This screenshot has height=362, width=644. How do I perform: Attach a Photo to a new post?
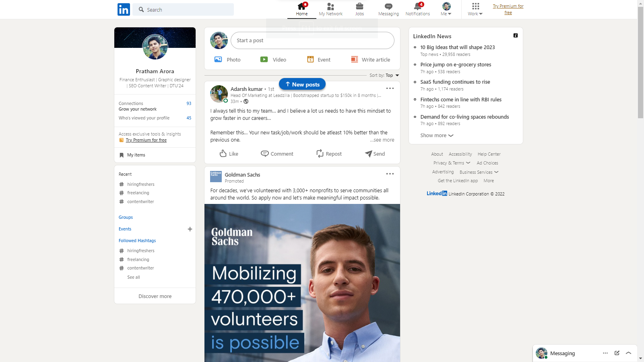[227, 59]
